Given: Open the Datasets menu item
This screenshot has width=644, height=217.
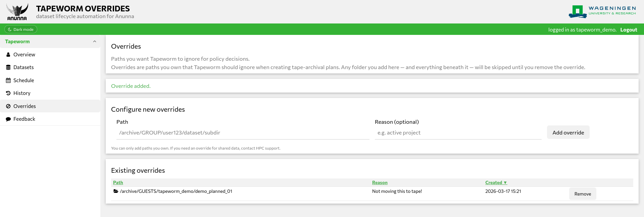Looking at the screenshot, I should [x=23, y=67].
